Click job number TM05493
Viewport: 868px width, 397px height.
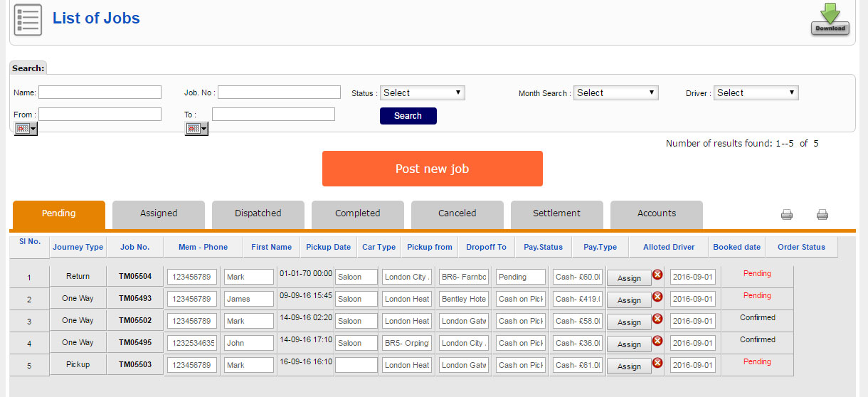(x=135, y=299)
